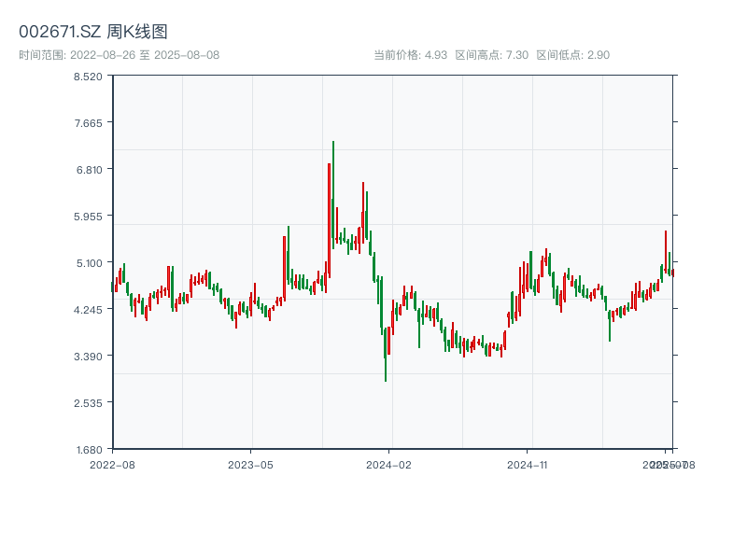Click the interval low label 区间低点: 2.90
Image resolution: width=747 pixels, height=560 pixels.
(573, 55)
